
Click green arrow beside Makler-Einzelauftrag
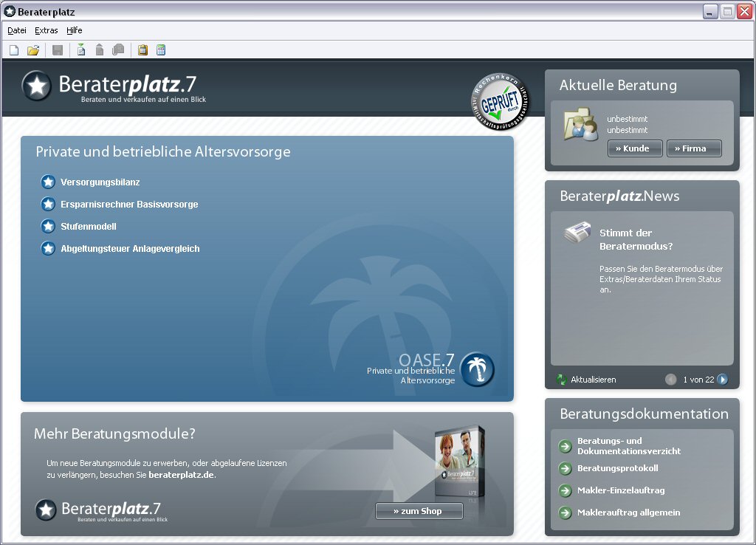[x=565, y=490]
